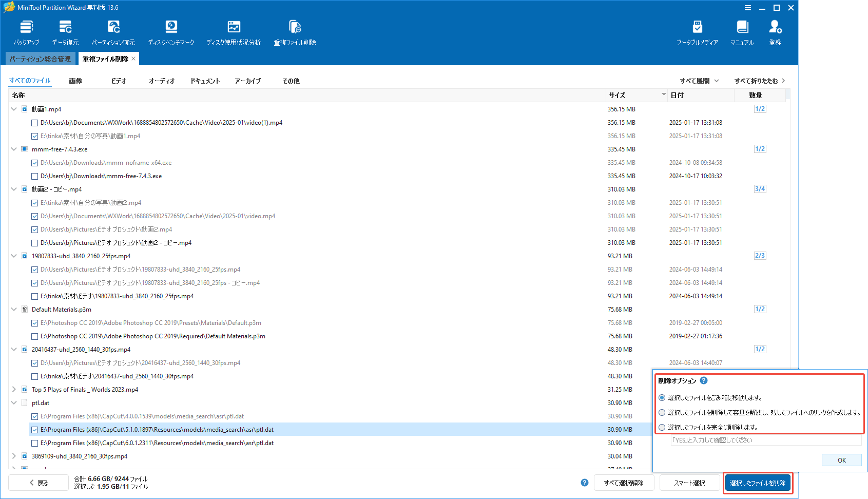Click the 選択したファイルを削除 button

pos(758,483)
